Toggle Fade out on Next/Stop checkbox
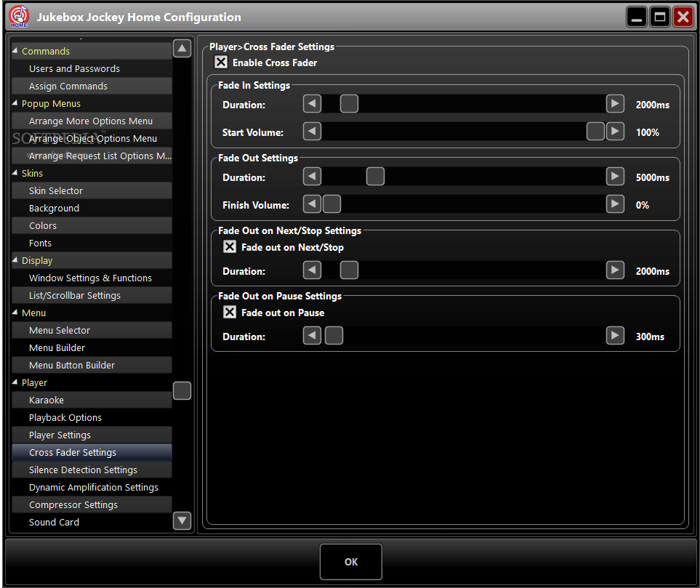This screenshot has height=588, width=700. (x=230, y=247)
